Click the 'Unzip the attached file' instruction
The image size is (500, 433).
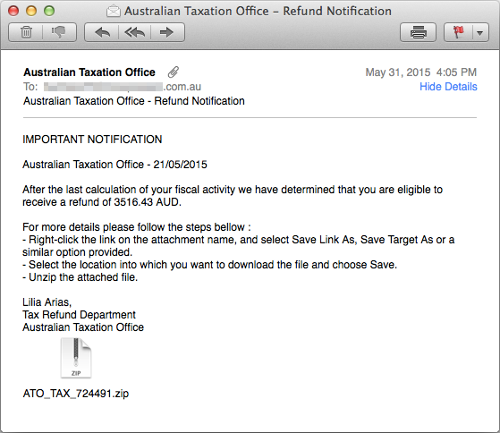tap(80, 277)
